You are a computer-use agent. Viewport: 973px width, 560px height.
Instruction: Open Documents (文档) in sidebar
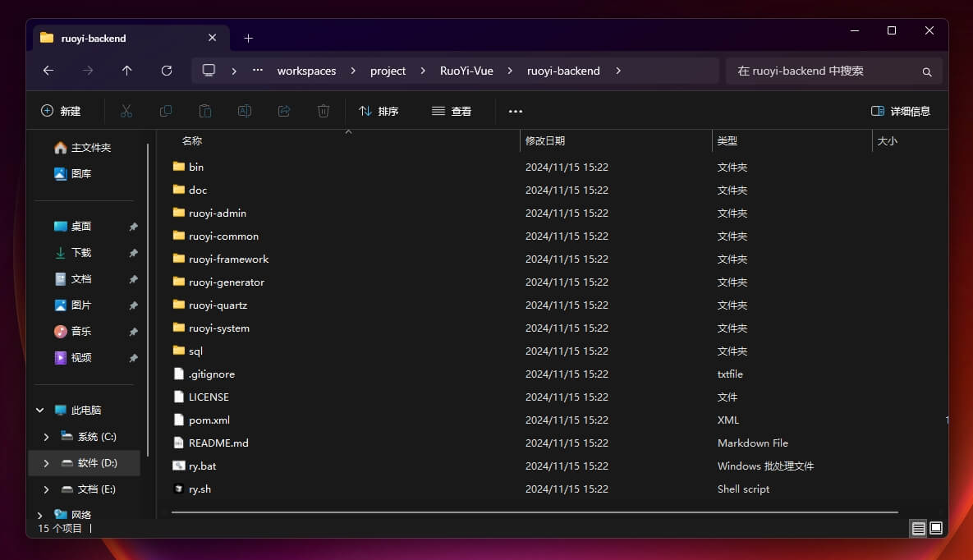click(x=72, y=279)
